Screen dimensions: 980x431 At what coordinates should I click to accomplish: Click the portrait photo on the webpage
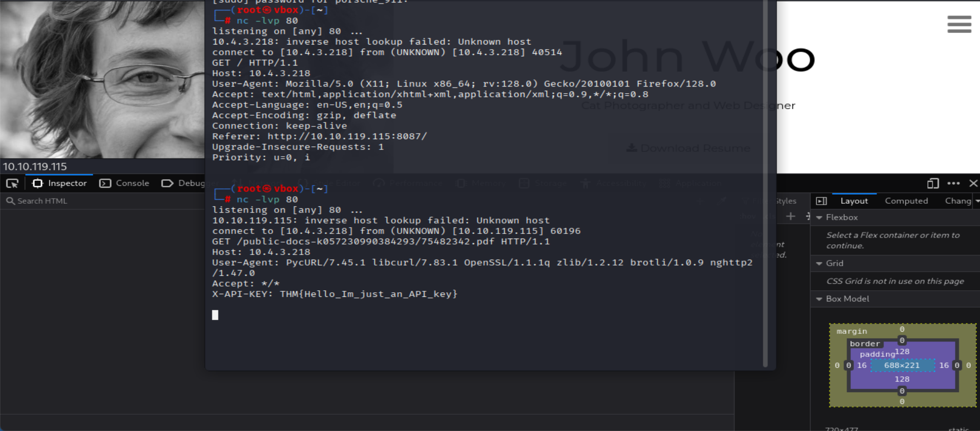click(102, 79)
